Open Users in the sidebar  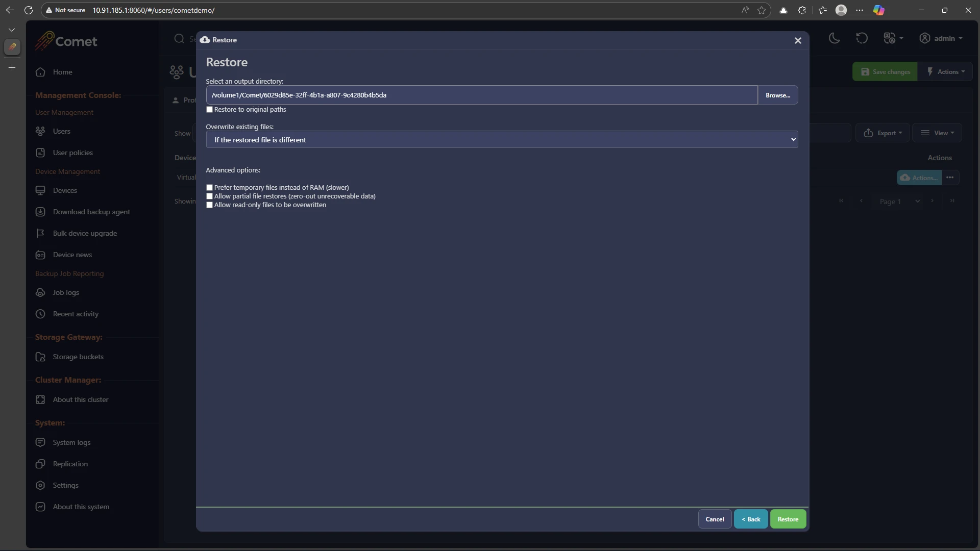(61, 131)
